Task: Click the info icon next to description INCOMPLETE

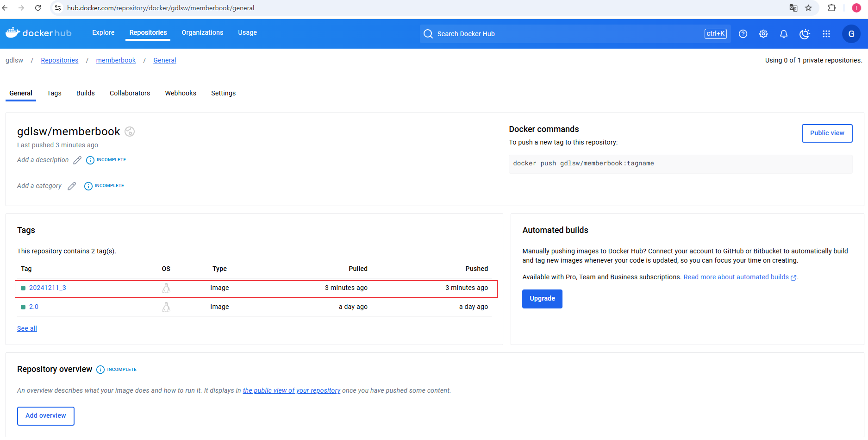Action: coord(90,160)
